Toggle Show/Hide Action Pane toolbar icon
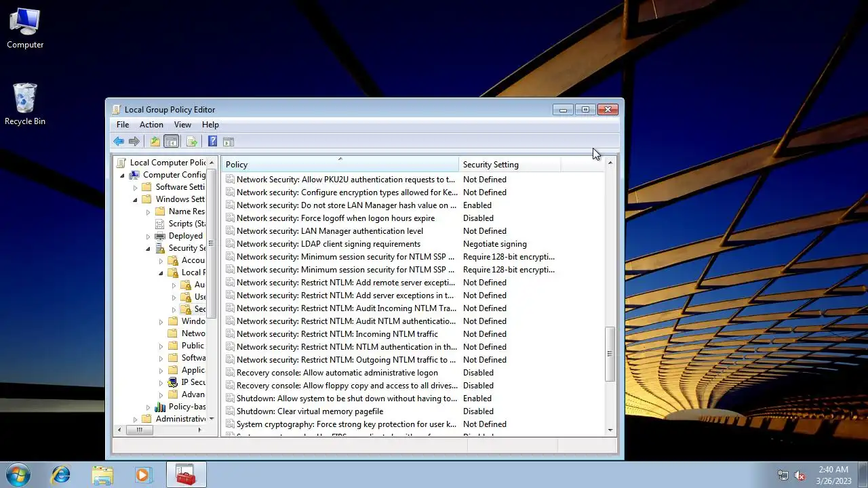Image resolution: width=868 pixels, height=488 pixels. [229, 142]
